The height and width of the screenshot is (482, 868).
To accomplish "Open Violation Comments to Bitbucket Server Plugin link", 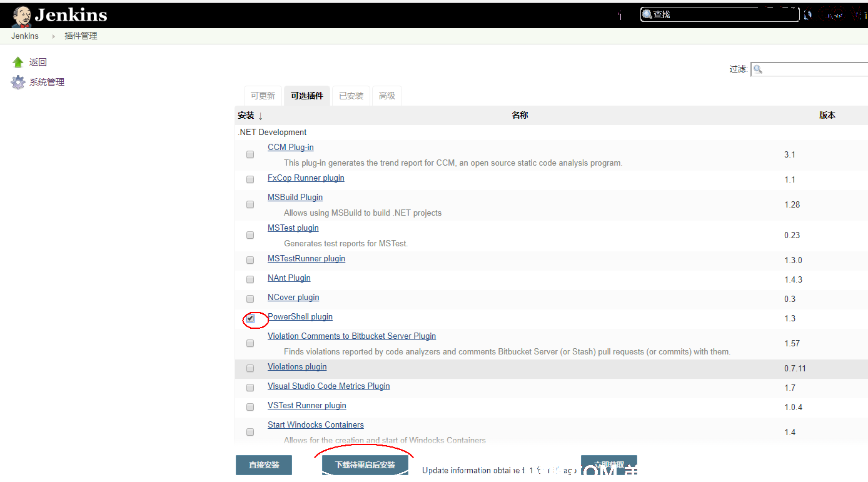I will (352, 336).
